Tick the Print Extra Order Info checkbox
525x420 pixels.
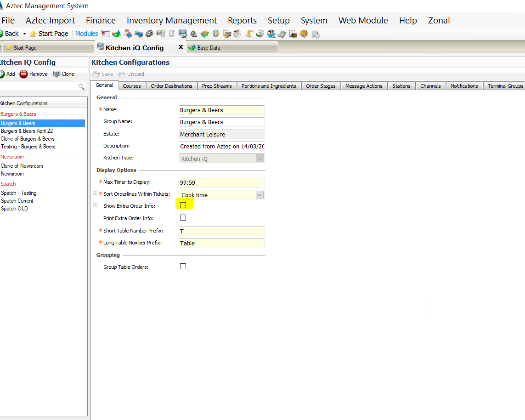tap(183, 218)
